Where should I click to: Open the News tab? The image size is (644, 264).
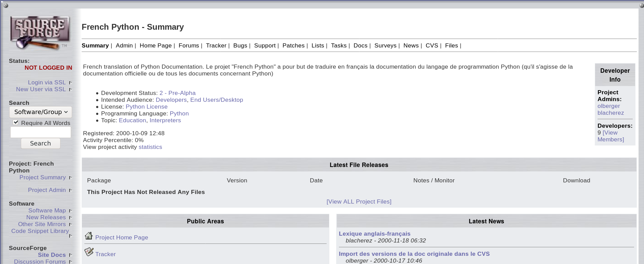click(411, 45)
